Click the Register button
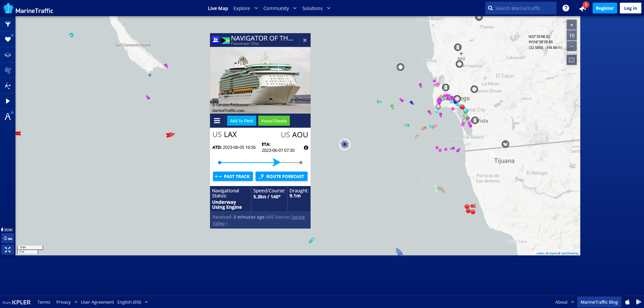The width and height of the screenshot is (644, 308). point(605,8)
